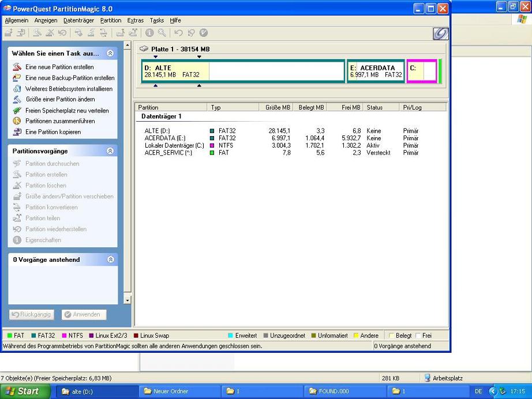Click the Windows flag icon in background window
532x399 pixels.
[522, 20]
